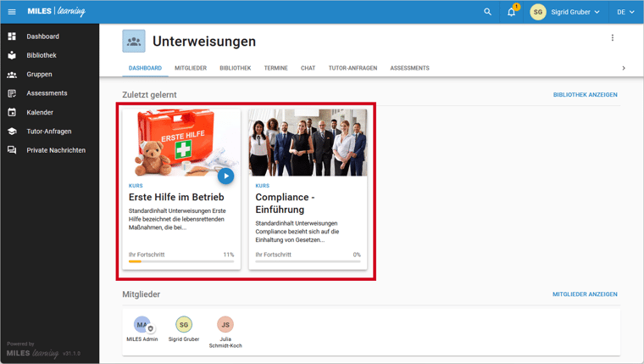Open the DE language dropdown
The height and width of the screenshot is (364, 644).
pyautogui.click(x=625, y=12)
